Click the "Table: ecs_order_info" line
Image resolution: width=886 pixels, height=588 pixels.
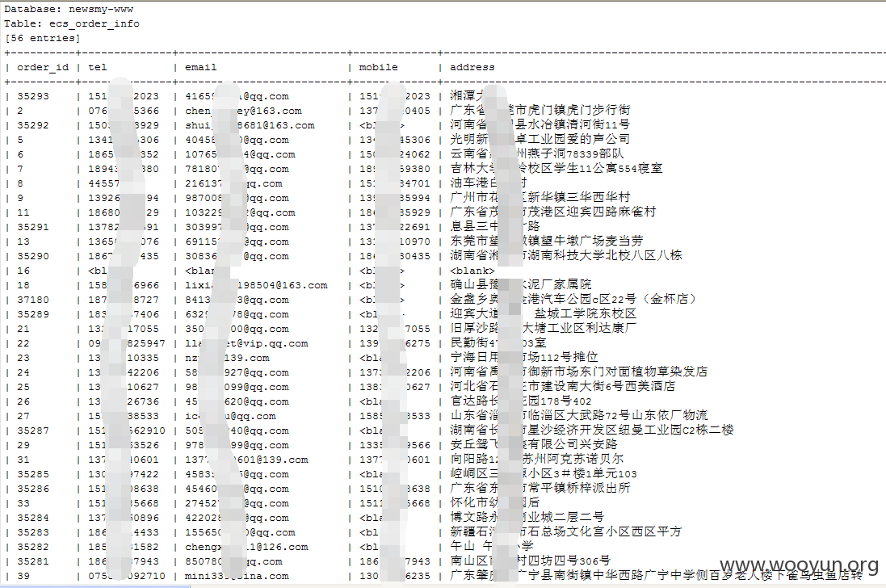[x=72, y=23]
